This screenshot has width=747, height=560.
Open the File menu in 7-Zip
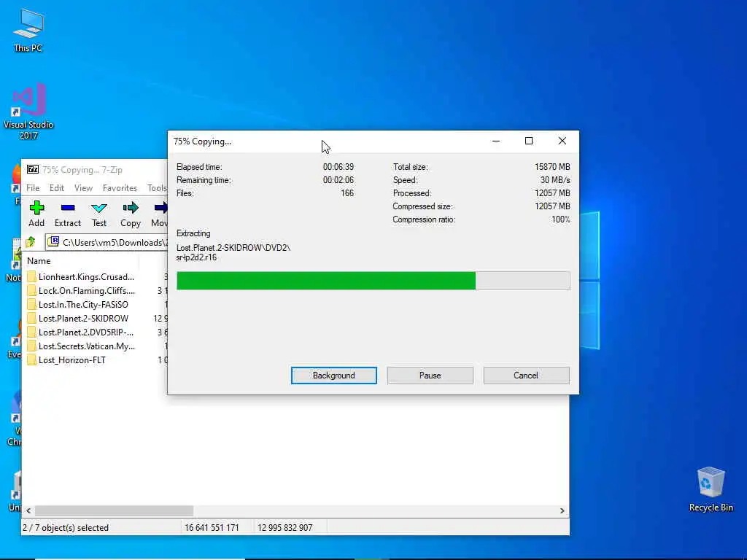tap(33, 188)
